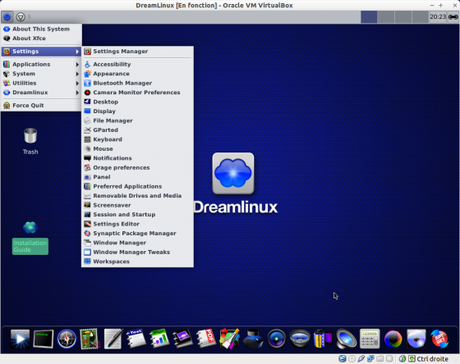Open Desktop settings
460x364 pixels.
point(137,102)
